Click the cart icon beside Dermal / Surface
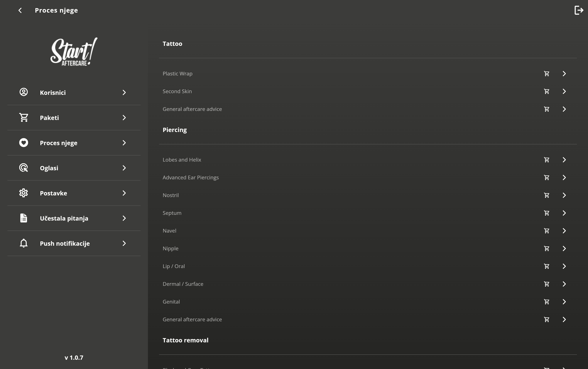 click(x=547, y=284)
